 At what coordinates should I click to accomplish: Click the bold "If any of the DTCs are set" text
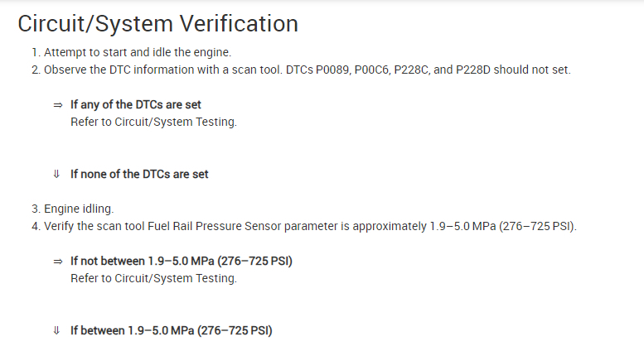[136, 105]
